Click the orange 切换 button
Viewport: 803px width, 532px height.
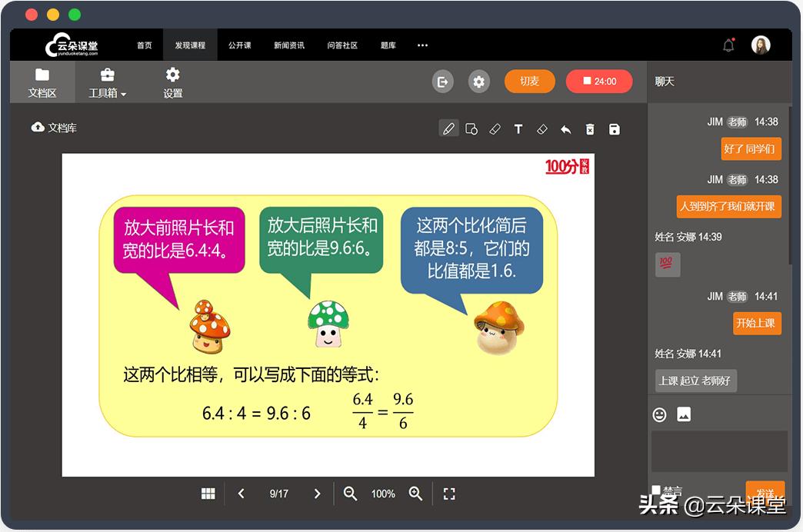click(531, 81)
